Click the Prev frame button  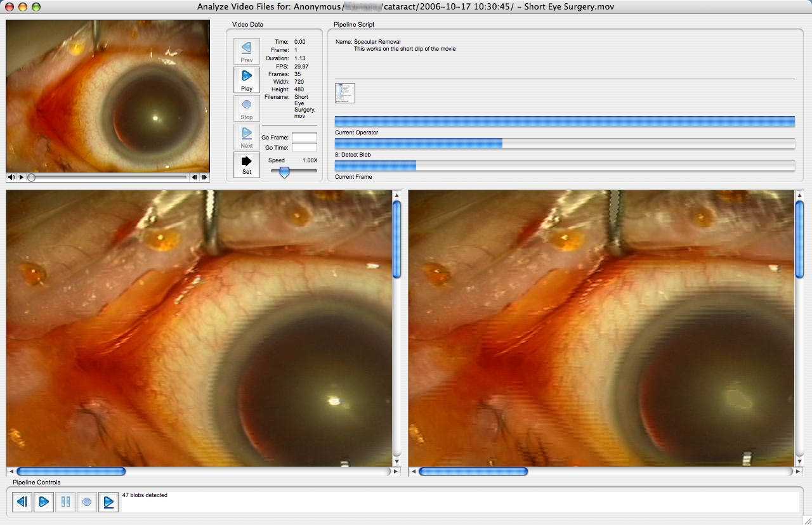point(246,51)
